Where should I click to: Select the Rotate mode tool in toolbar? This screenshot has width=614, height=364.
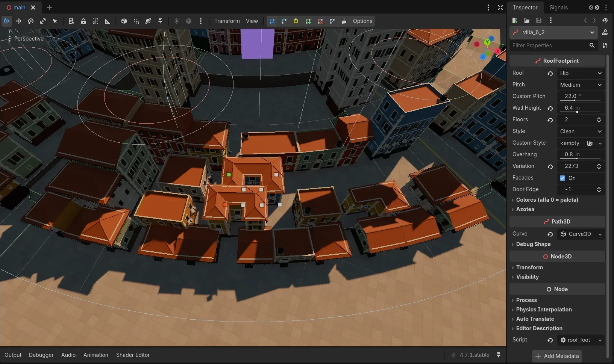click(31, 21)
